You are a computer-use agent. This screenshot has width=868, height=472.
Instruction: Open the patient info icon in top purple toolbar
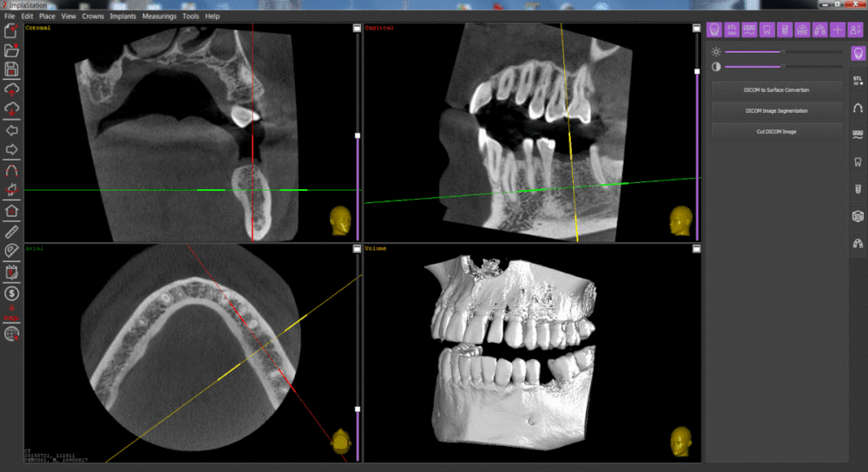click(x=855, y=29)
